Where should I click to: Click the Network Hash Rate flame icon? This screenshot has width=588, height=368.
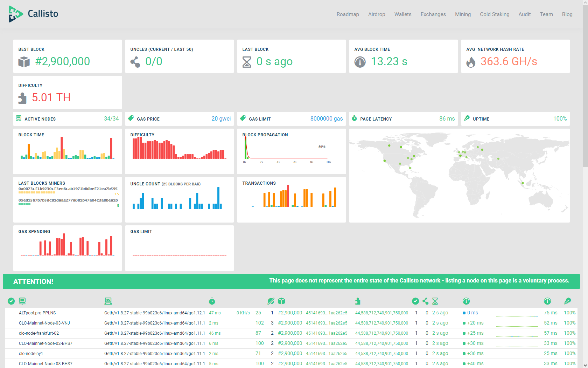pyautogui.click(x=471, y=62)
